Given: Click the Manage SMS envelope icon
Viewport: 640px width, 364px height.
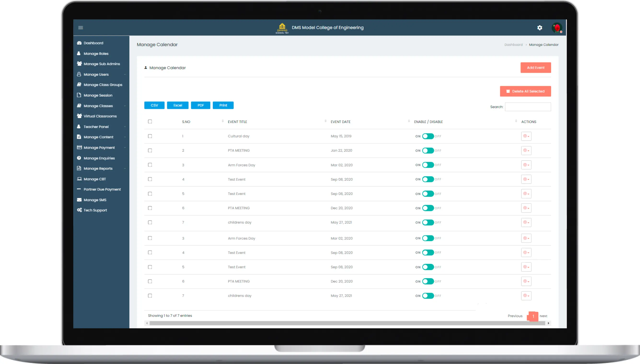Looking at the screenshot, I should pos(79,200).
